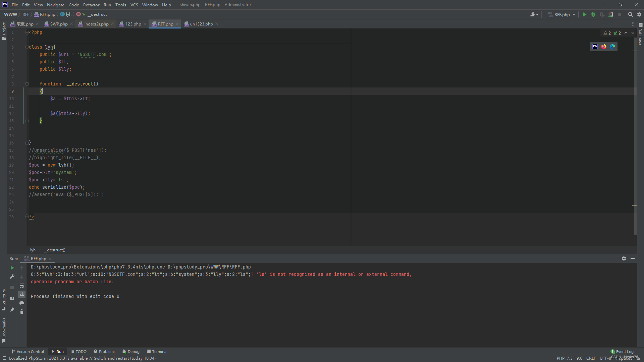Run RFF.php with the green play icon
Screen dimensions: 644x362
585,14
